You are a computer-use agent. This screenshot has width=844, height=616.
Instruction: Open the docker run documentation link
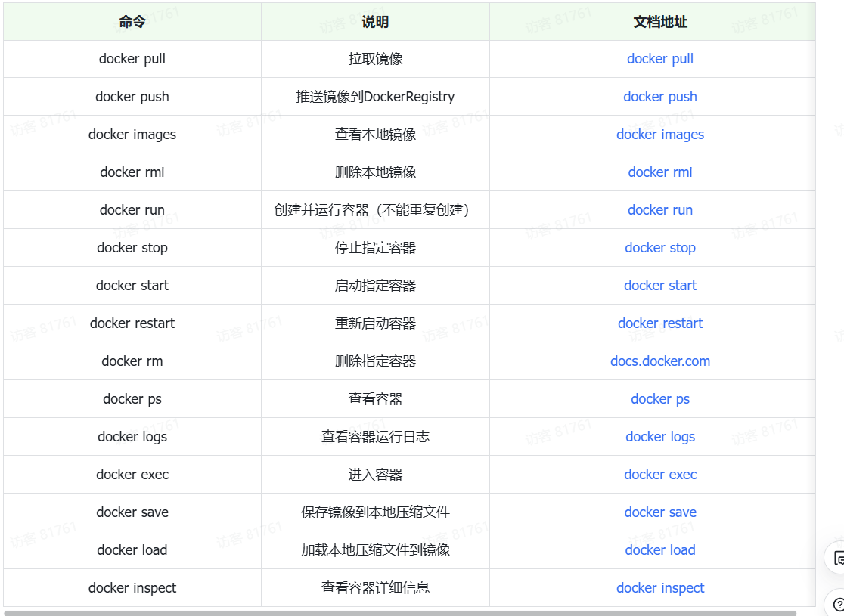pyautogui.click(x=660, y=210)
